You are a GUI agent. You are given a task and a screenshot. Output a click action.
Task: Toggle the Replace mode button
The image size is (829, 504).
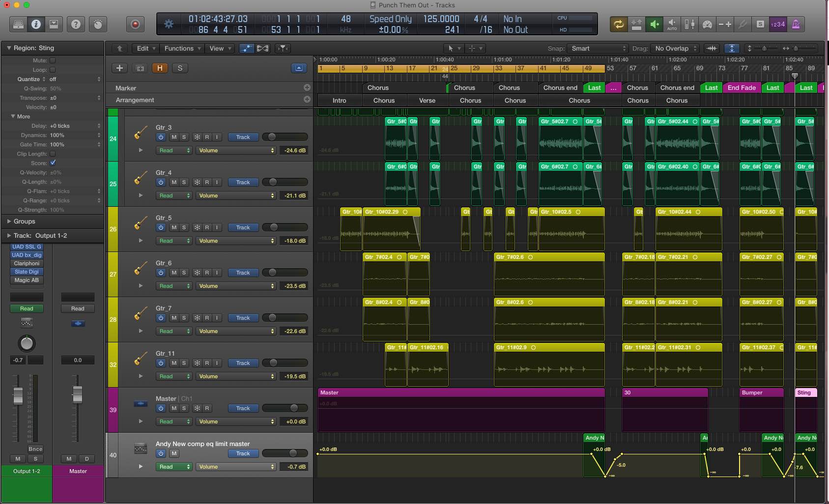(636, 24)
